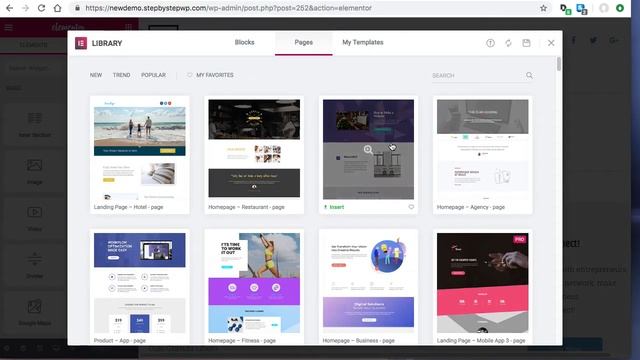640x360 pixels.
Task: Select Video widget in Elementor panel
Action: (x=34, y=218)
